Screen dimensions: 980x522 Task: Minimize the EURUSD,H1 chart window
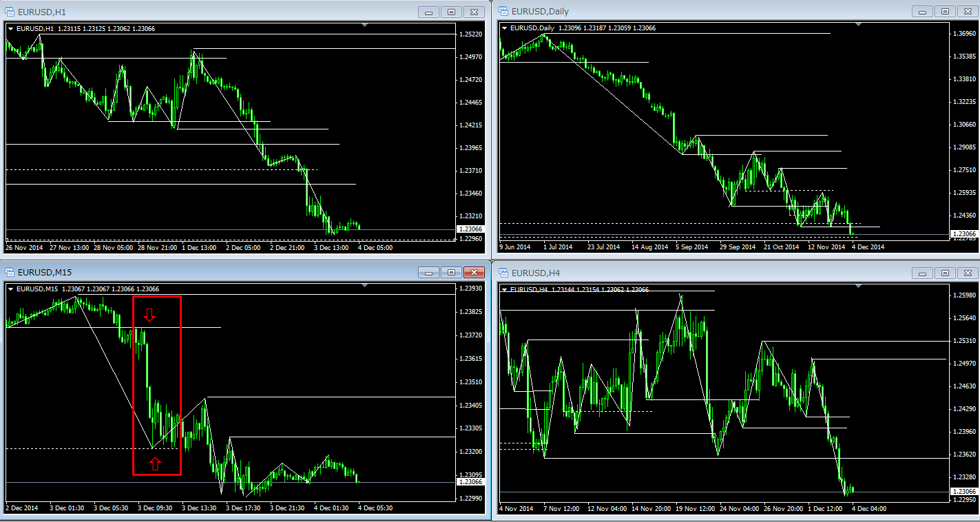(x=429, y=12)
